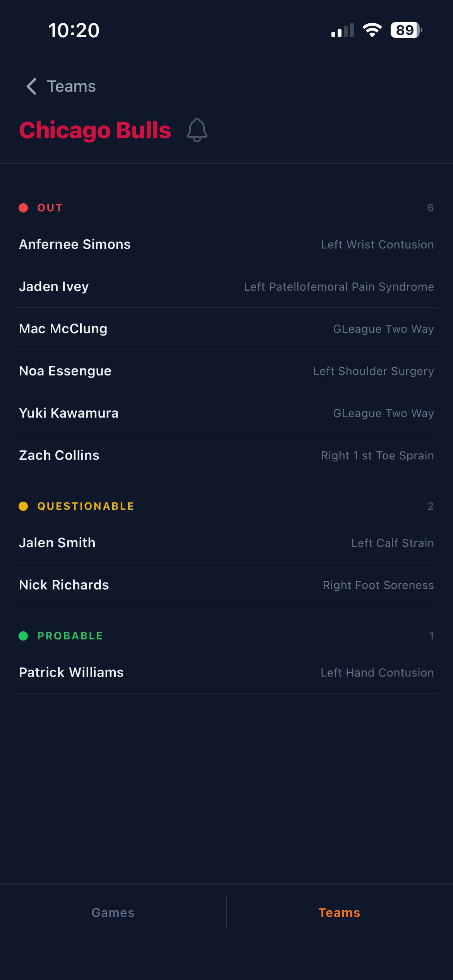This screenshot has height=980, width=453.
Task: Toggle the OUT section visibility
Action: pyautogui.click(x=49, y=207)
